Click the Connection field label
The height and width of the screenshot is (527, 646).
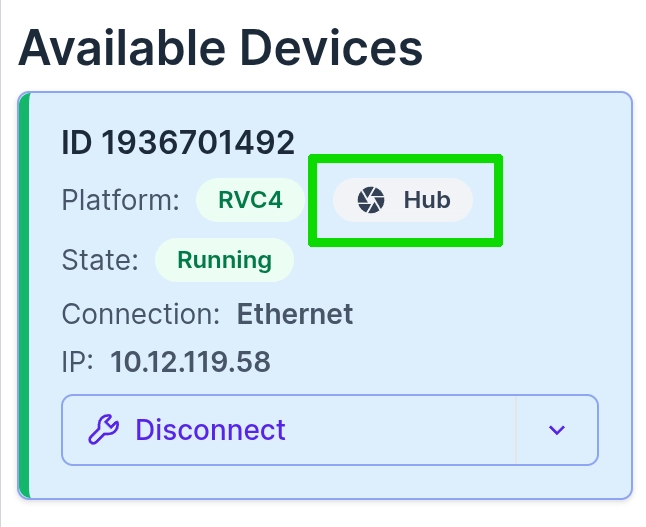(140, 315)
